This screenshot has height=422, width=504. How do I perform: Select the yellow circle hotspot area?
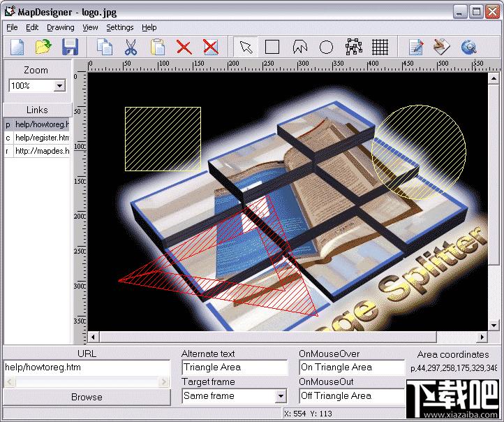click(419, 152)
